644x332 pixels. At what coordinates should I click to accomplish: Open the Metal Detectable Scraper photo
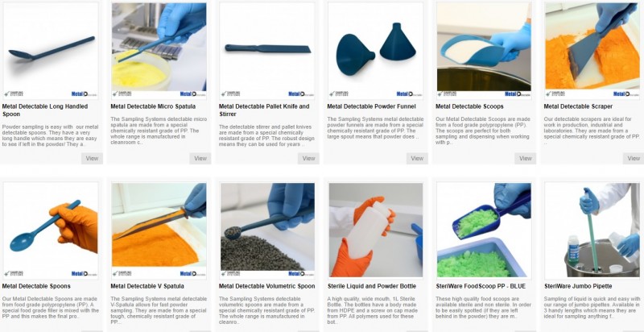(x=592, y=51)
